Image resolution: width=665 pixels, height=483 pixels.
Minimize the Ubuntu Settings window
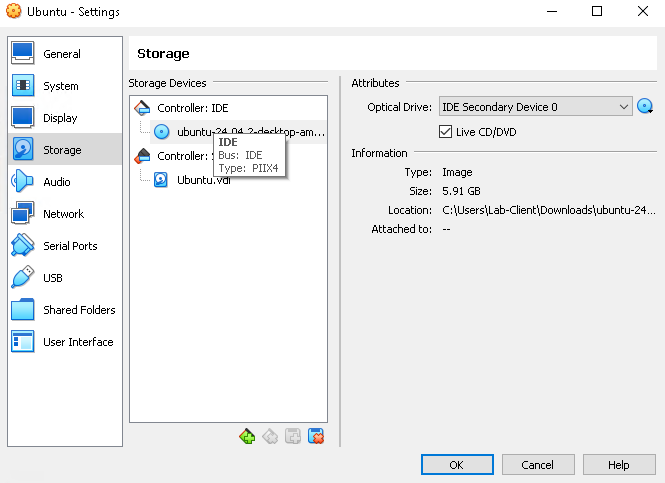tap(552, 11)
